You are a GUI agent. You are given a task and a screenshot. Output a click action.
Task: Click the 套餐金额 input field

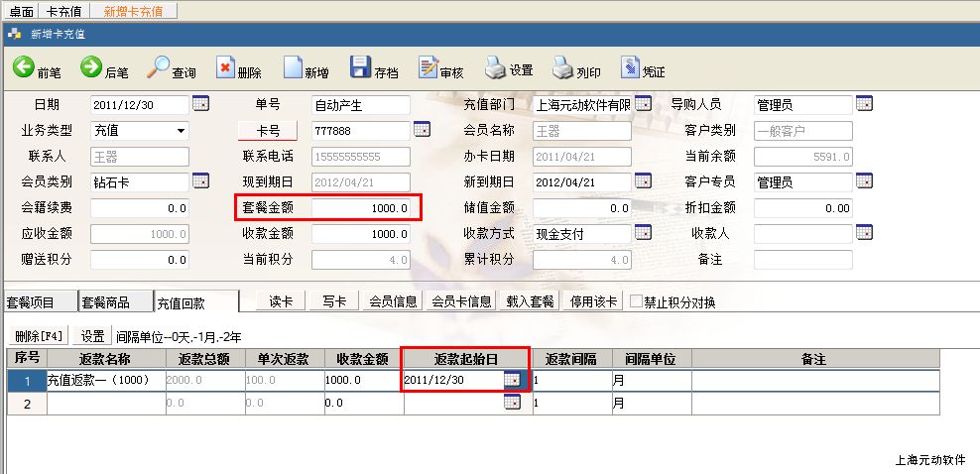click(361, 208)
